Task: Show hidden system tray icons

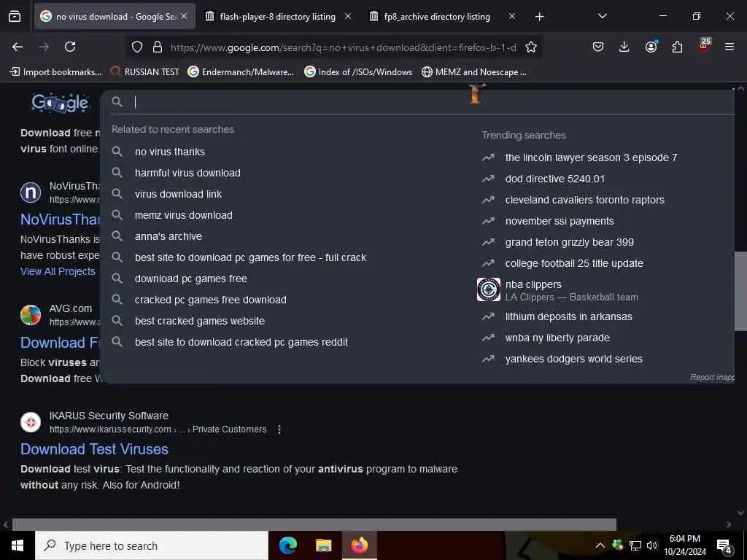Action: (600, 545)
